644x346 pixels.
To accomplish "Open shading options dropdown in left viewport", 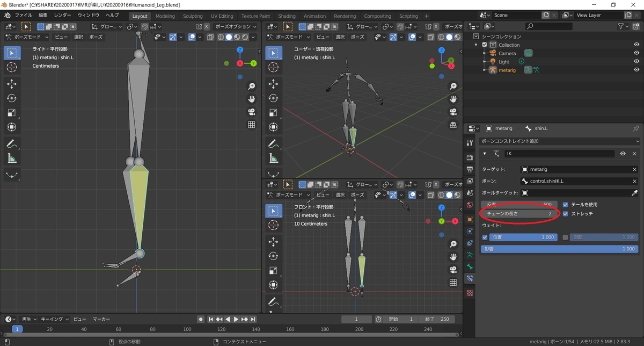I will pos(254,37).
